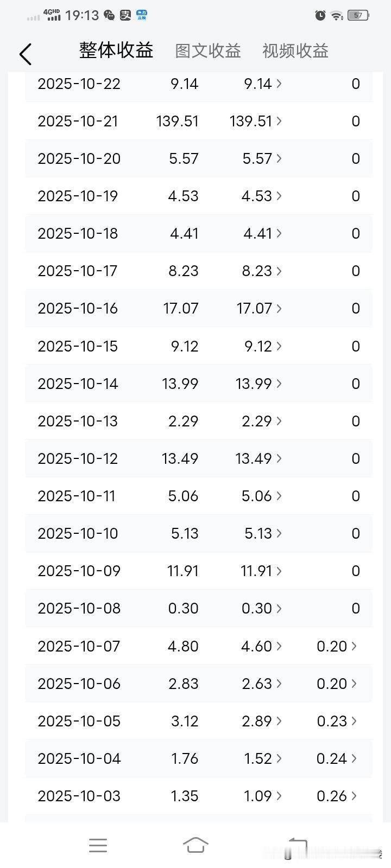Open 13.99 article earnings chevron for 2025-10-14

(279, 384)
